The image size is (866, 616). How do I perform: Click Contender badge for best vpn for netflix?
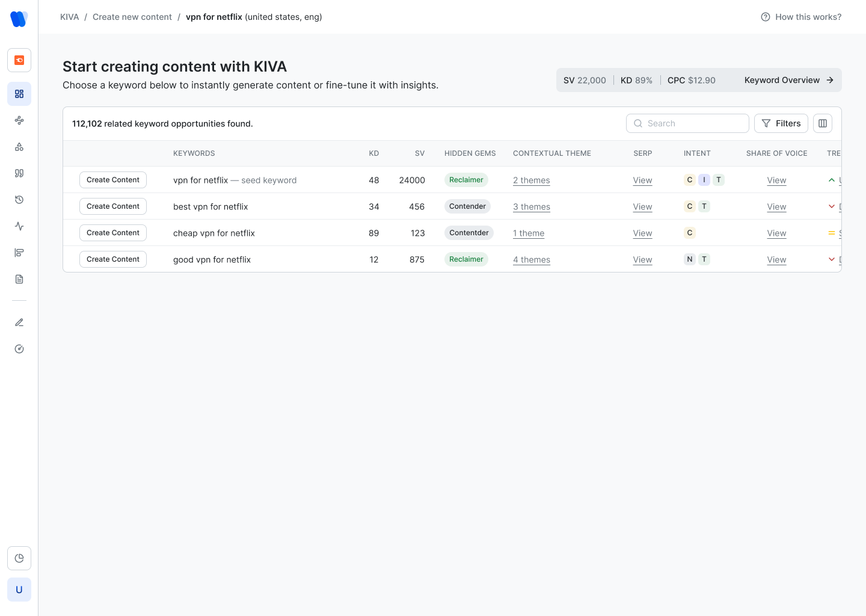(467, 206)
